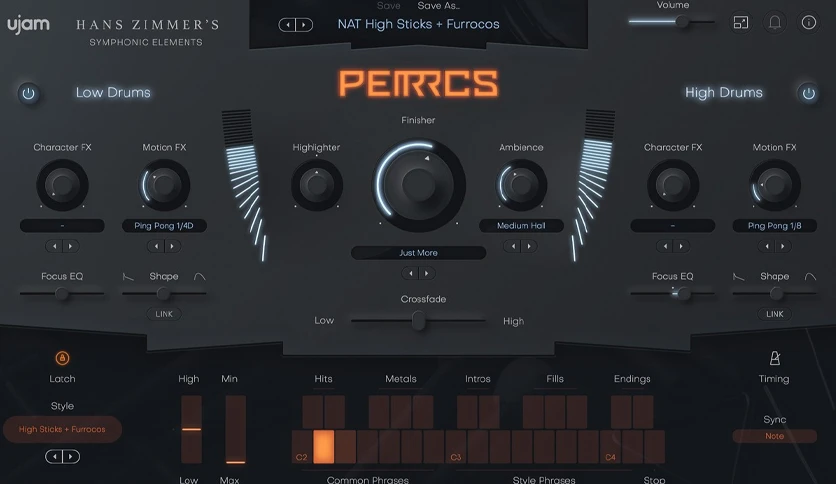Open the info icon

pyautogui.click(x=809, y=22)
